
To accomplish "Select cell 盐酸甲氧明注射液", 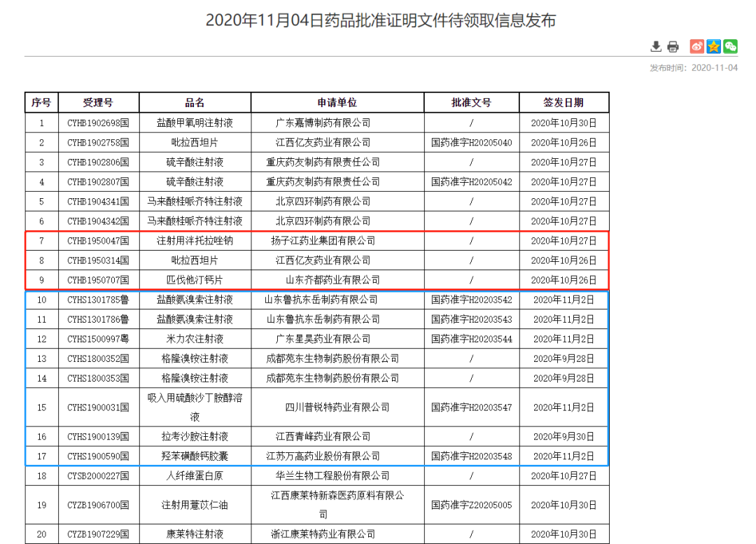I will tap(195, 123).
